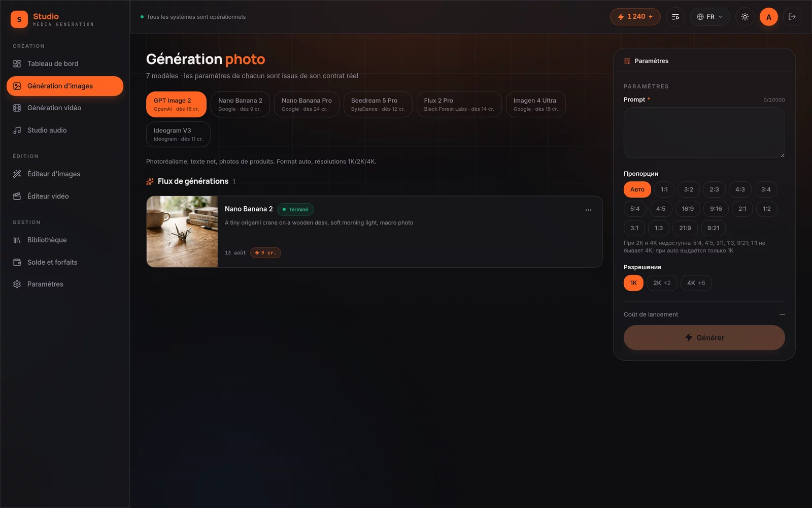Open the user avatar A menu
This screenshot has height=508, width=812.
pyautogui.click(x=769, y=17)
